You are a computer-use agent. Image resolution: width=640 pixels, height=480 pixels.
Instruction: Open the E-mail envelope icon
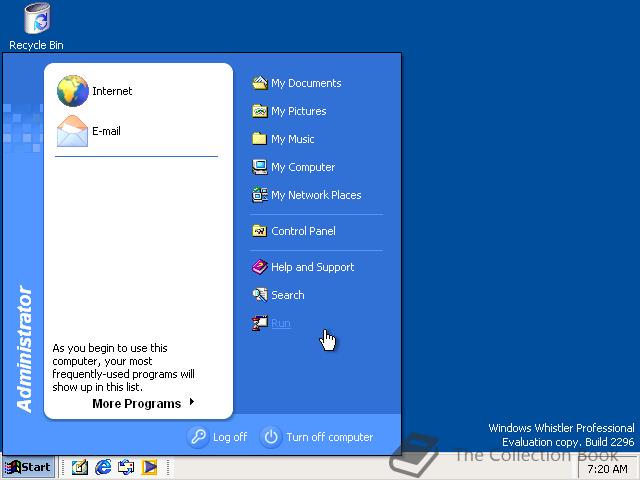click(x=73, y=131)
